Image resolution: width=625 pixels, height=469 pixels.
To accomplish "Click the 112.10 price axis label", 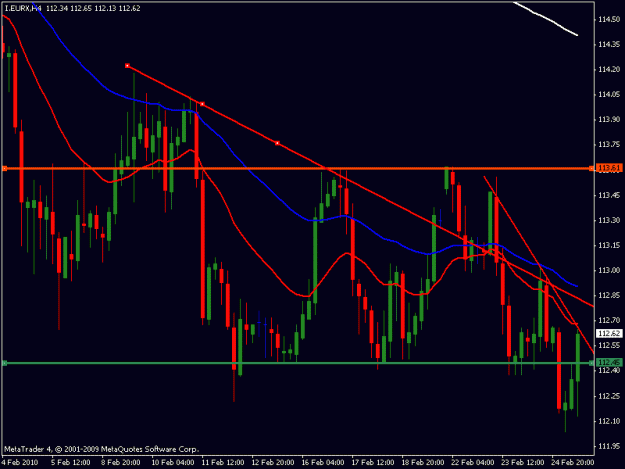I will pos(609,421).
